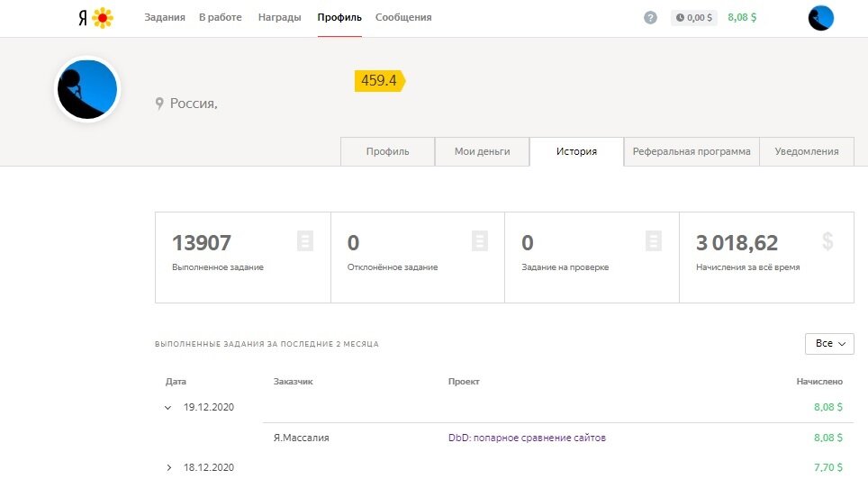Viewport: 868px width, 479px height.
Task: Open the Уведомления tab
Action: (807, 152)
